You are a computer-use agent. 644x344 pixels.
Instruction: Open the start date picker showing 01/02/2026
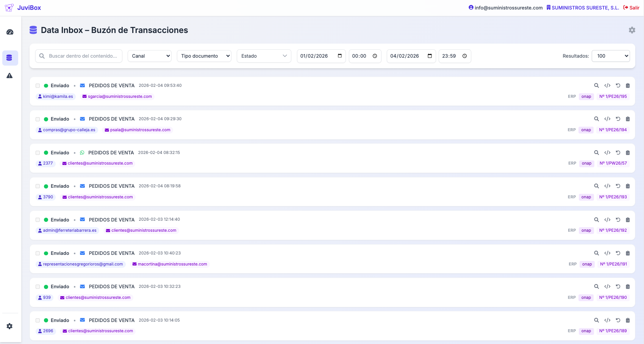321,56
